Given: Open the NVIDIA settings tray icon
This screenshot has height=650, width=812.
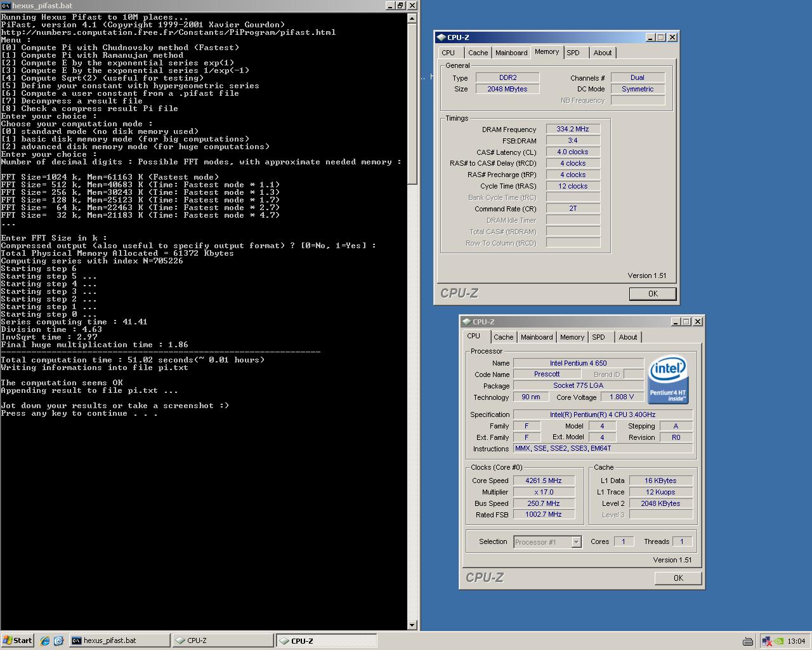Looking at the screenshot, I should tap(779, 641).
